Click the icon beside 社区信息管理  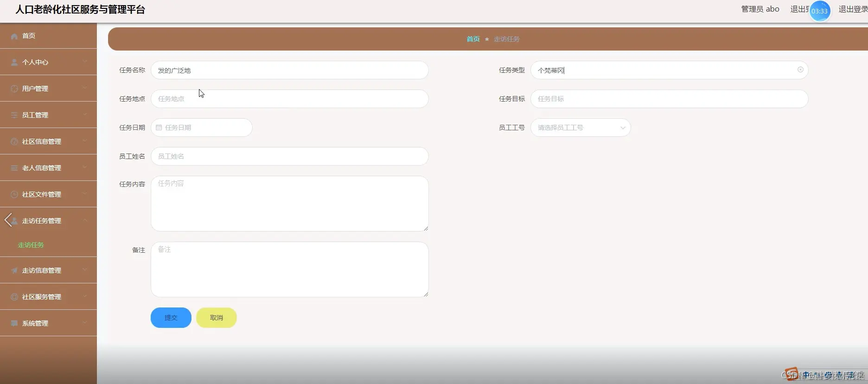point(14,141)
